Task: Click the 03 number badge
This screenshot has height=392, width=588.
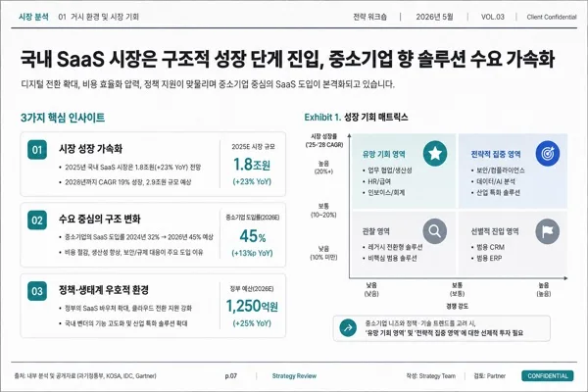Action: point(37,291)
